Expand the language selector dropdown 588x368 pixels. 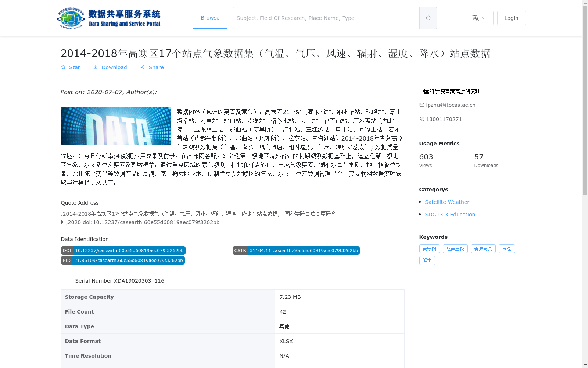(484, 18)
